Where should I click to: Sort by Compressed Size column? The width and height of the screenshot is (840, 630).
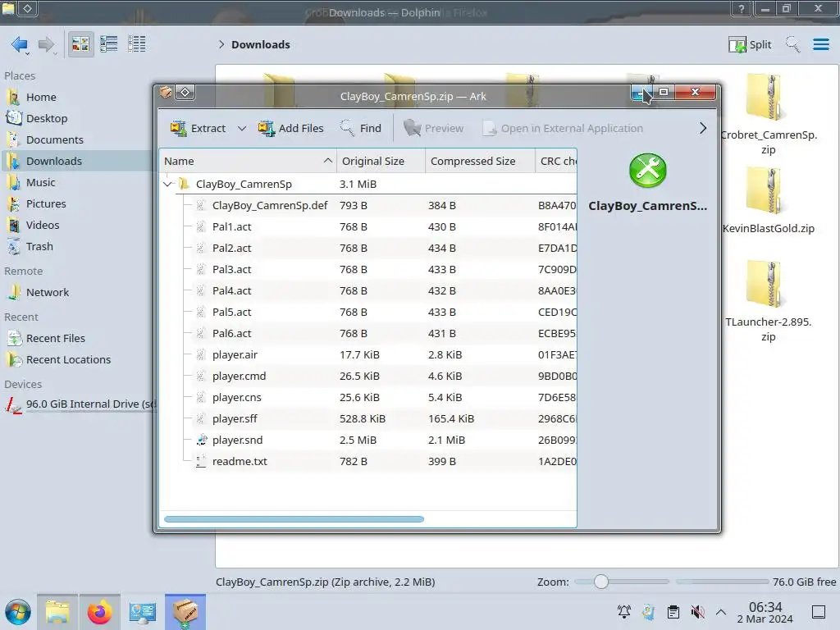tap(480, 162)
